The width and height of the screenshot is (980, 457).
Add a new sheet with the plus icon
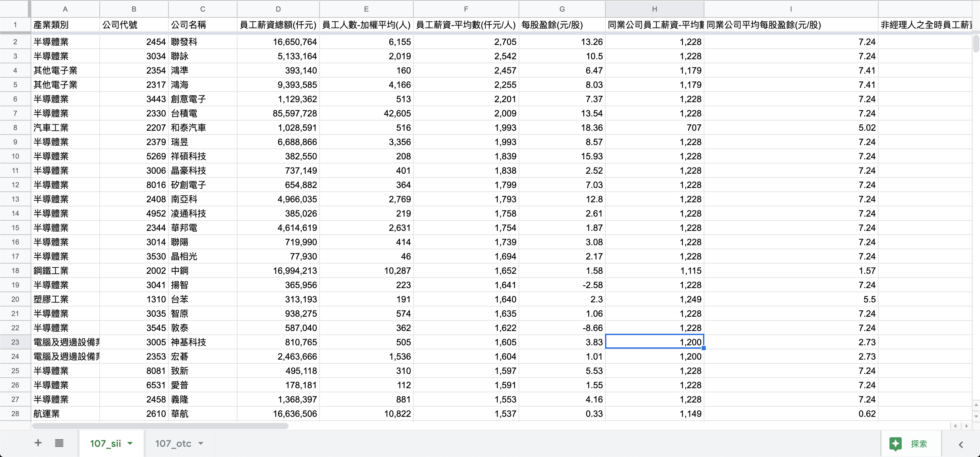tap(38, 443)
